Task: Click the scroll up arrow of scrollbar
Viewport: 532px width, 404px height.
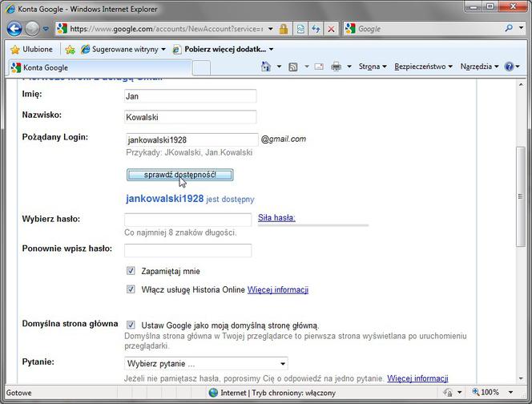Action: pos(521,84)
